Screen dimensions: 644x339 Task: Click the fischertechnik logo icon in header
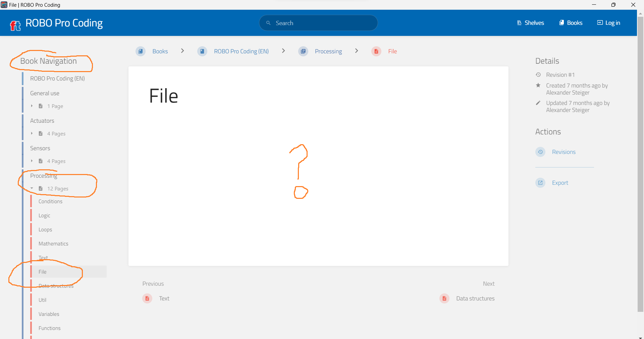(x=15, y=25)
